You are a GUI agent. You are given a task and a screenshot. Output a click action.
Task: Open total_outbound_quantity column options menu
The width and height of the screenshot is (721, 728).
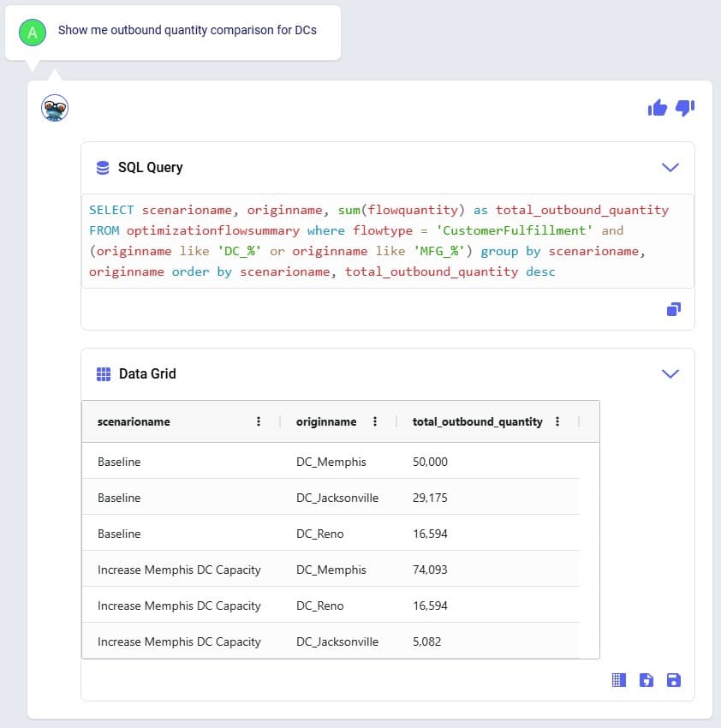557,421
